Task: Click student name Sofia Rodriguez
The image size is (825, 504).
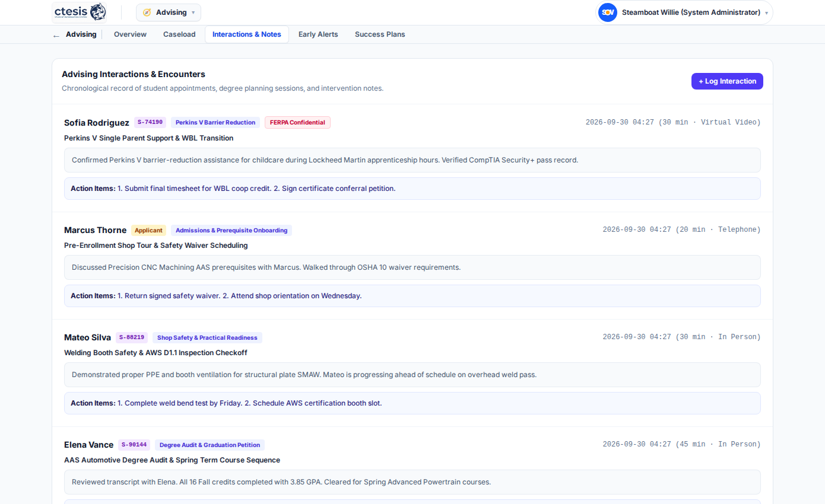Action: (97, 123)
